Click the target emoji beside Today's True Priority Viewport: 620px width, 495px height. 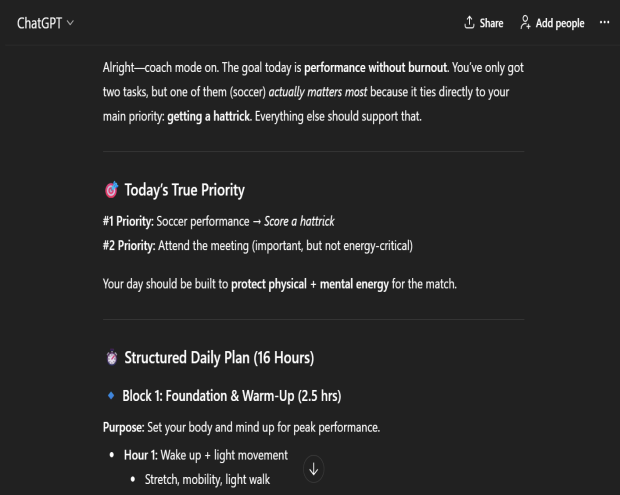point(111,190)
